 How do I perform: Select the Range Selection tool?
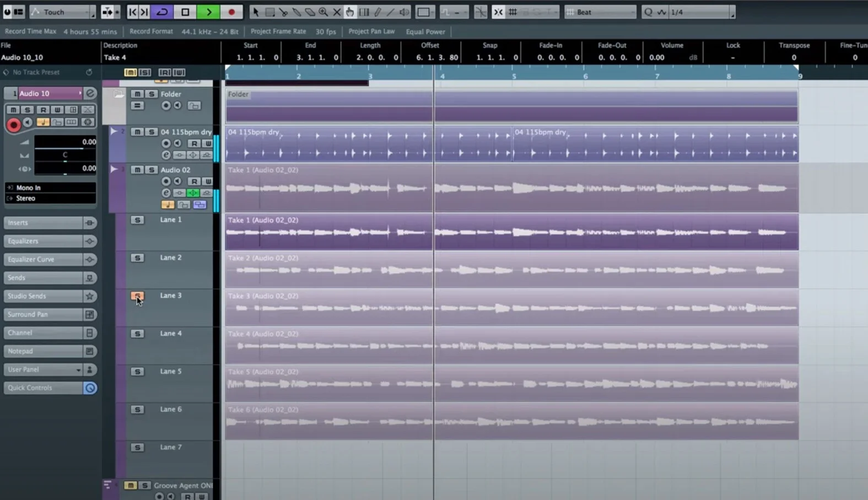(269, 12)
